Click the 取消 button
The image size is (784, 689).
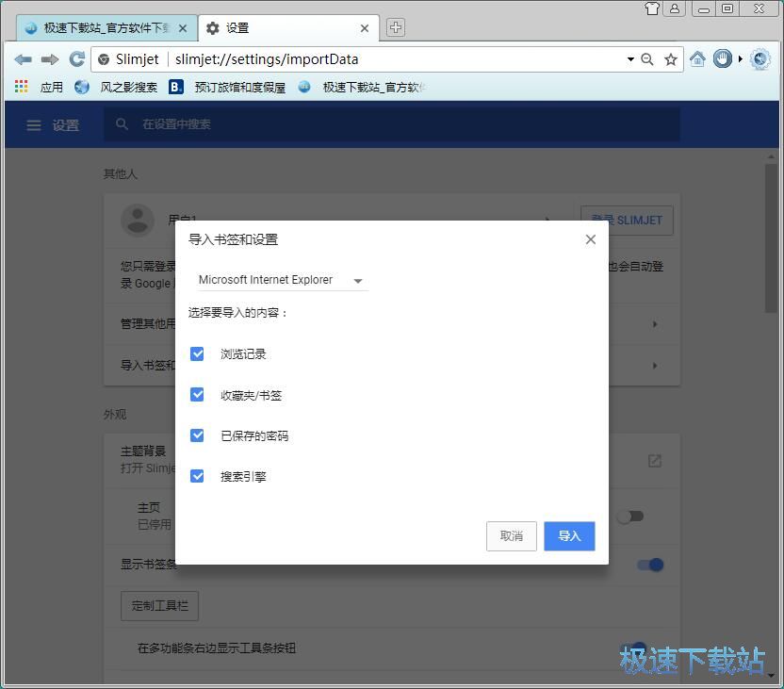(511, 536)
